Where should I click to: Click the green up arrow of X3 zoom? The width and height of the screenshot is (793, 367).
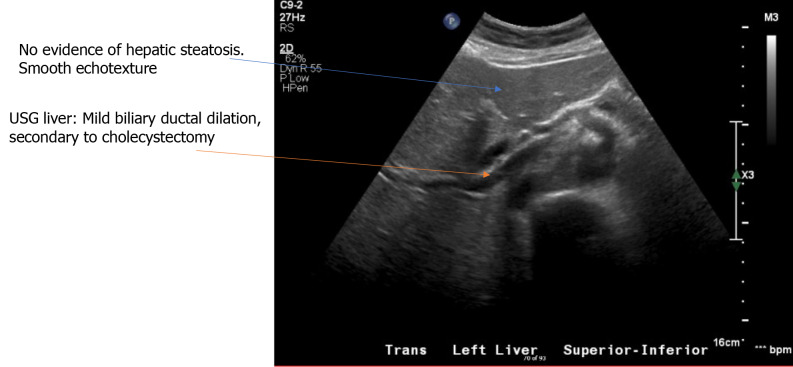736,175
